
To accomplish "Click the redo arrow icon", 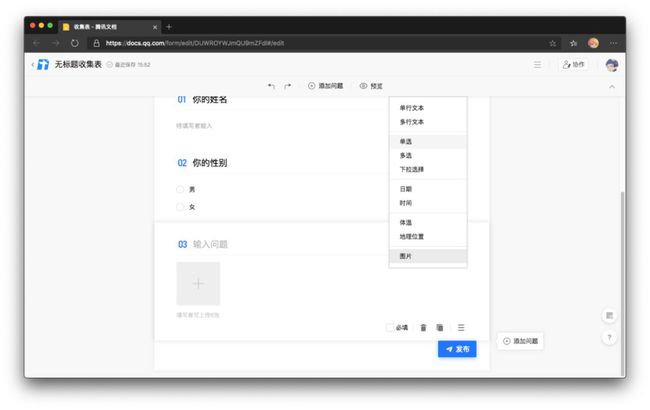I will 288,86.
